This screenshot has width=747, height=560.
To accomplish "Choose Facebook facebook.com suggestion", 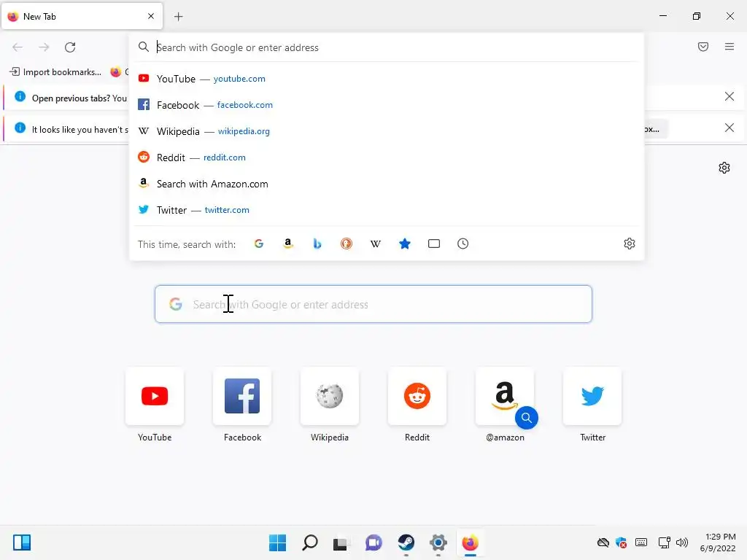I will click(387, 105).
